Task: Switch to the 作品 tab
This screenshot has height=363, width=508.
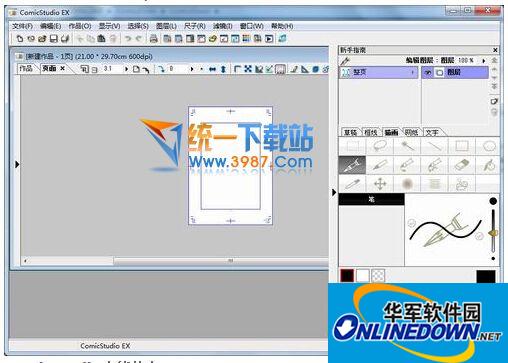Action: (x=26, y=69)
